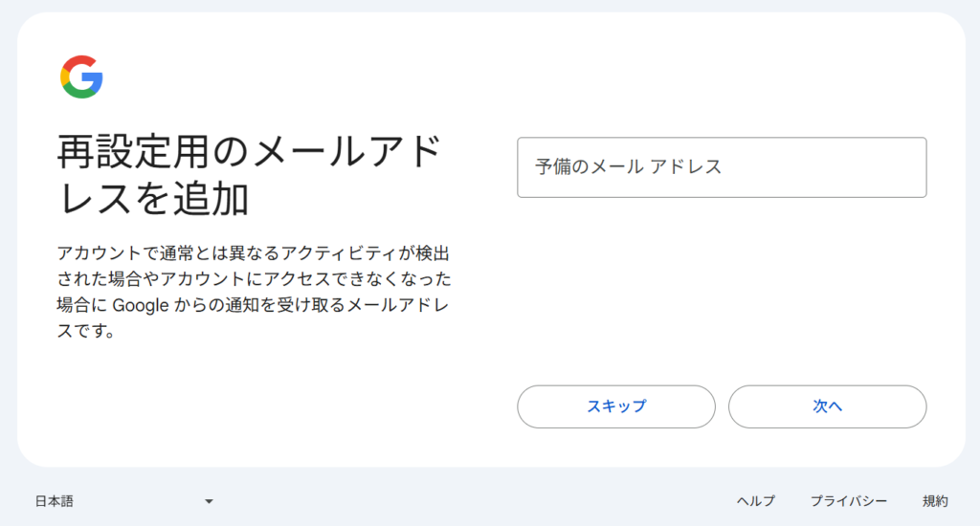Click the word Google in the description
The height and width of the screenshot is (526, 980).
point(140,305)
